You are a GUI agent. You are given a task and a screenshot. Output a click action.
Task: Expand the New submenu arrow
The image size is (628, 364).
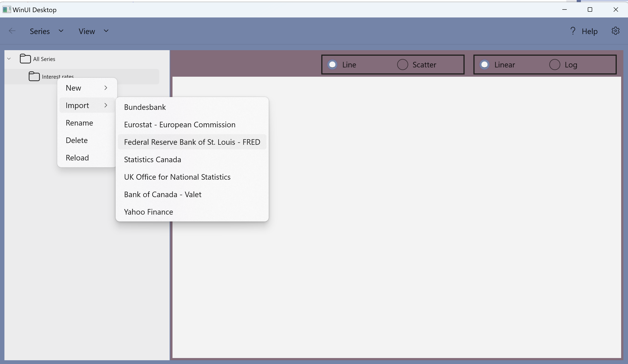106,88
